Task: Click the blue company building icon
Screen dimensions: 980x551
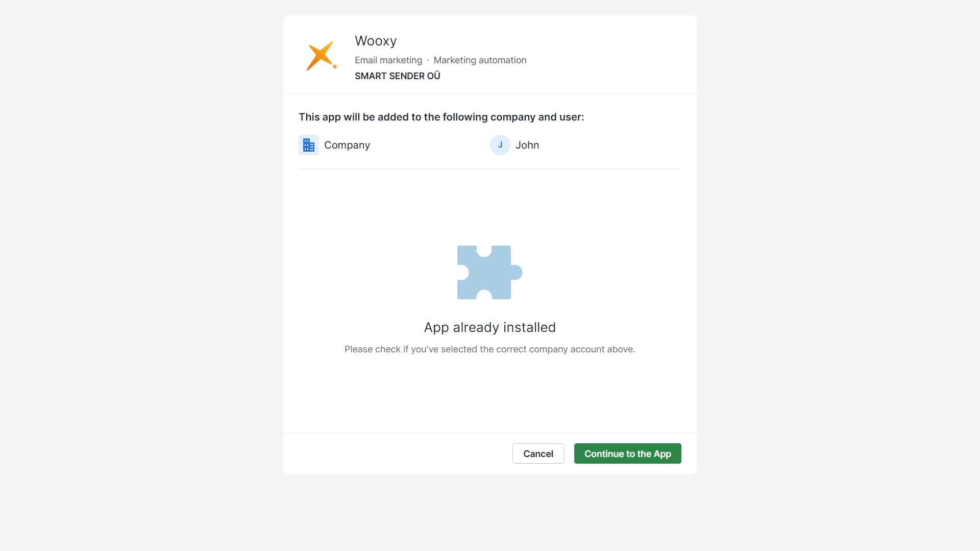Action: click(x=309, y=145)
